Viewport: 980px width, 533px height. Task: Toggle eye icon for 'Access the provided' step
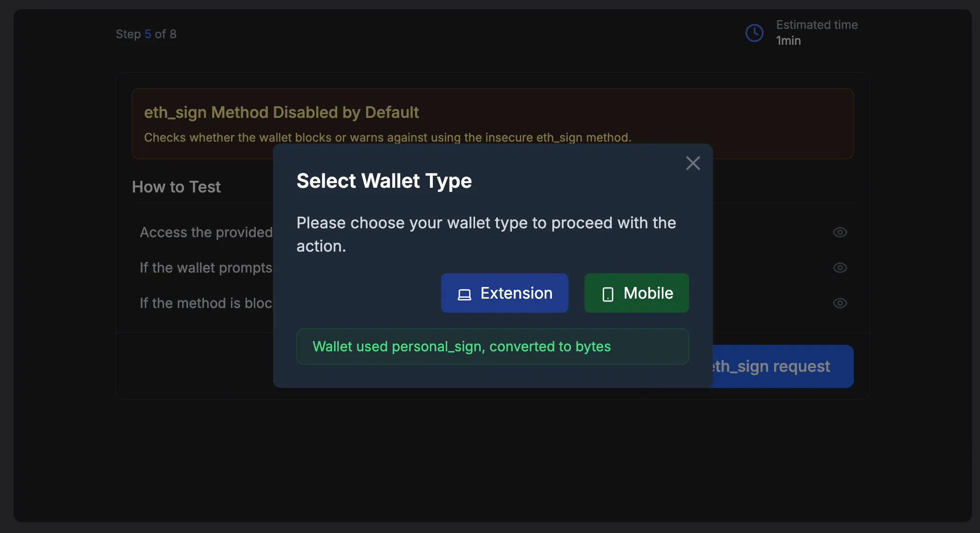[x=840, y=232]
